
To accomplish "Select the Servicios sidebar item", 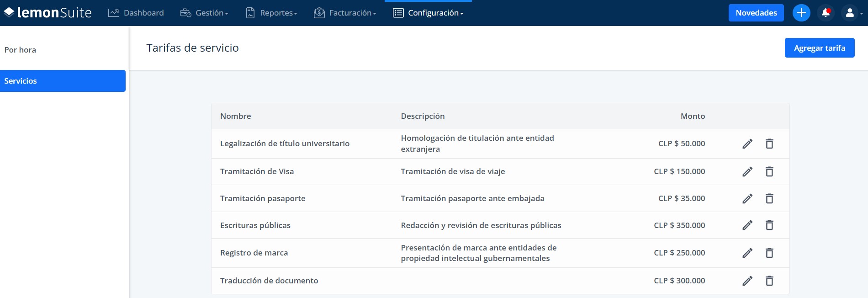I will click(x=63, y=81).
